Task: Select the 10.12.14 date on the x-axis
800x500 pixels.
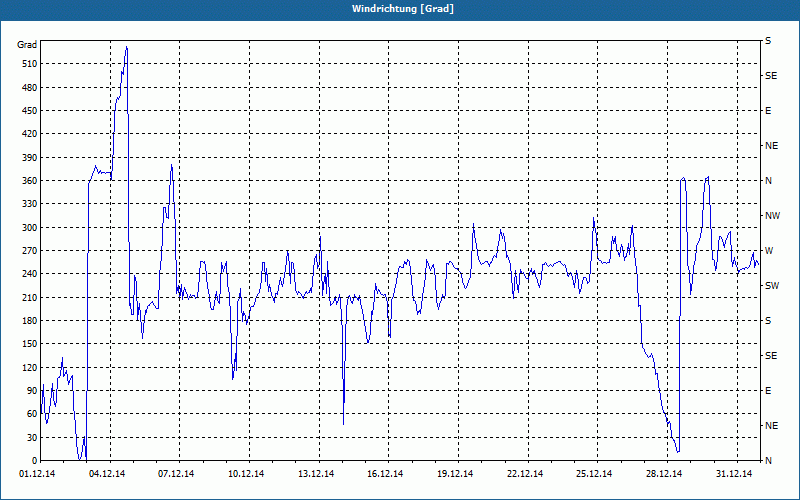Action: point(246,474)
